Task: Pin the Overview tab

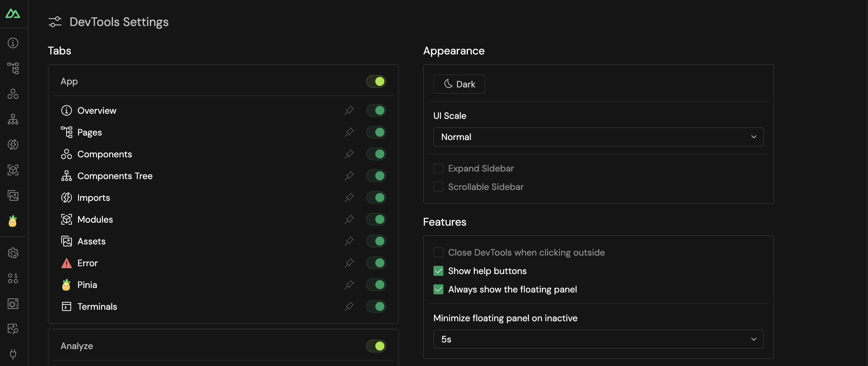Action: click(x=349, y=110)
